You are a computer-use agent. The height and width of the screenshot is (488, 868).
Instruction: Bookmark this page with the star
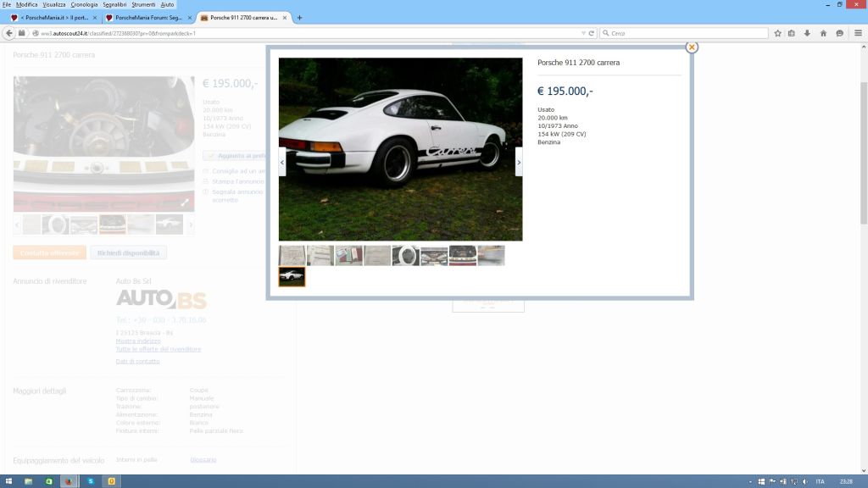coord(778,33)
